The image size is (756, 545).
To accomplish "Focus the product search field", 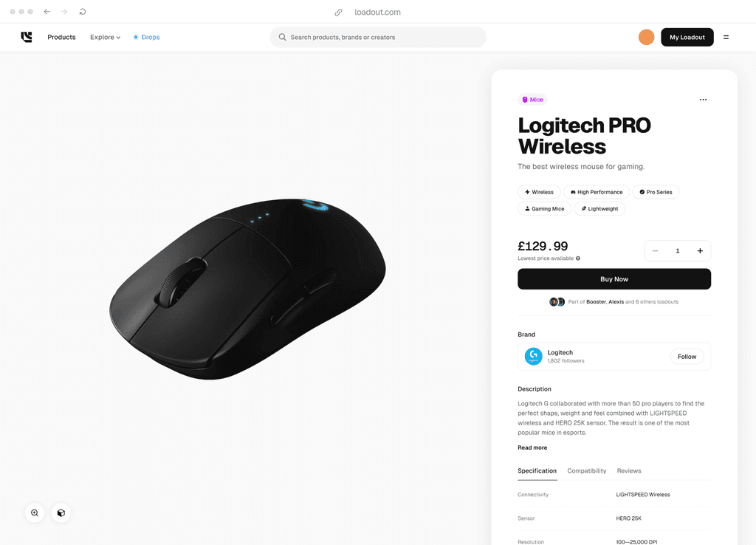I will [378, 37].
